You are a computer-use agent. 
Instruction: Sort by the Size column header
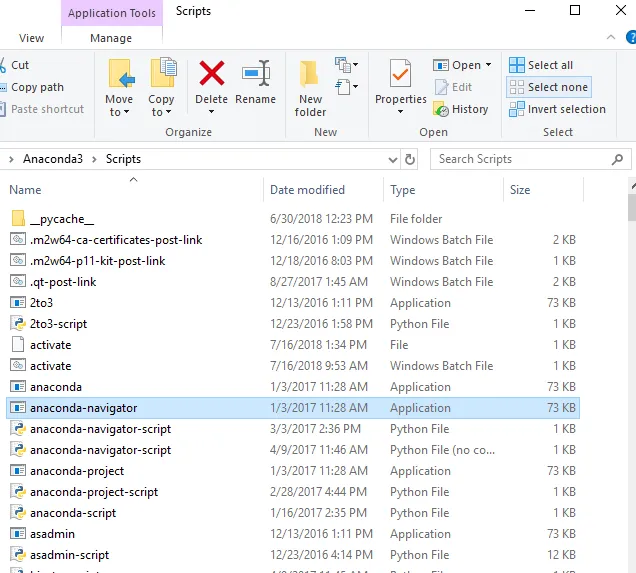520,190
